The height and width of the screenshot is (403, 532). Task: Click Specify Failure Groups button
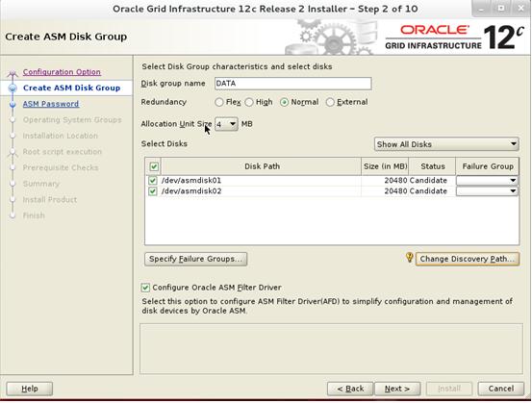coord(195,259)
